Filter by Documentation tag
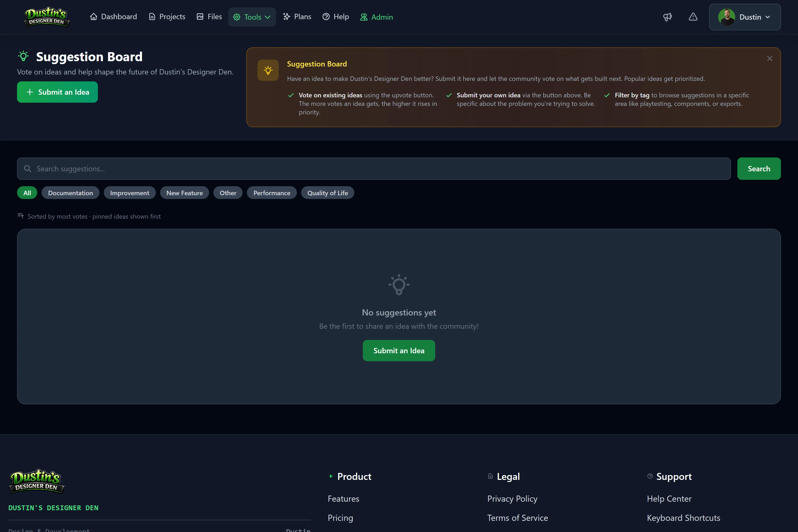 click(x=70, y=193)
